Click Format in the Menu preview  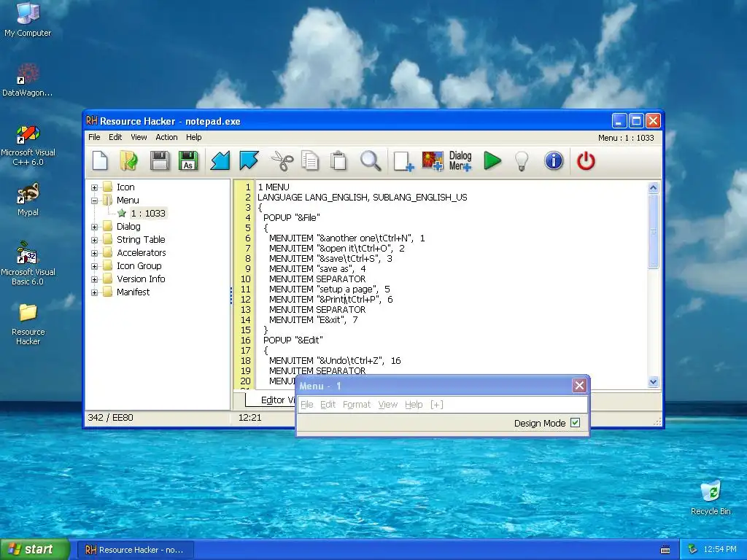pos(356,404)
